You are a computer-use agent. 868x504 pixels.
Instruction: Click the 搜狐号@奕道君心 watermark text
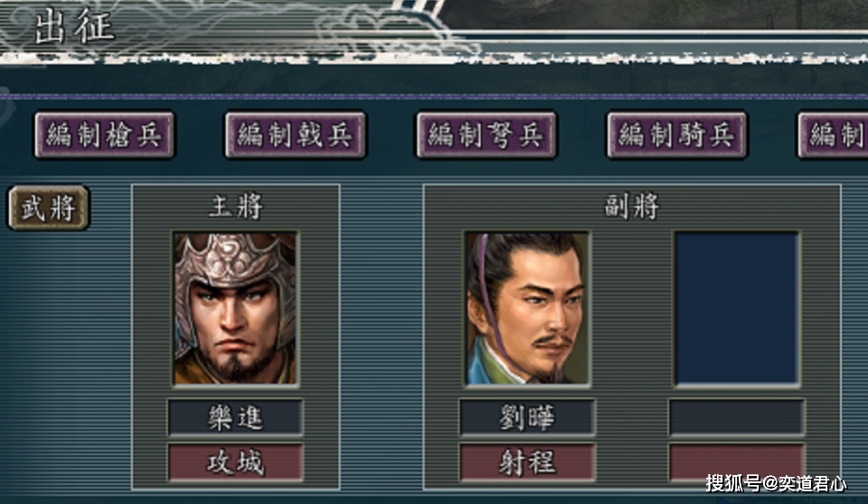(776, 483)
